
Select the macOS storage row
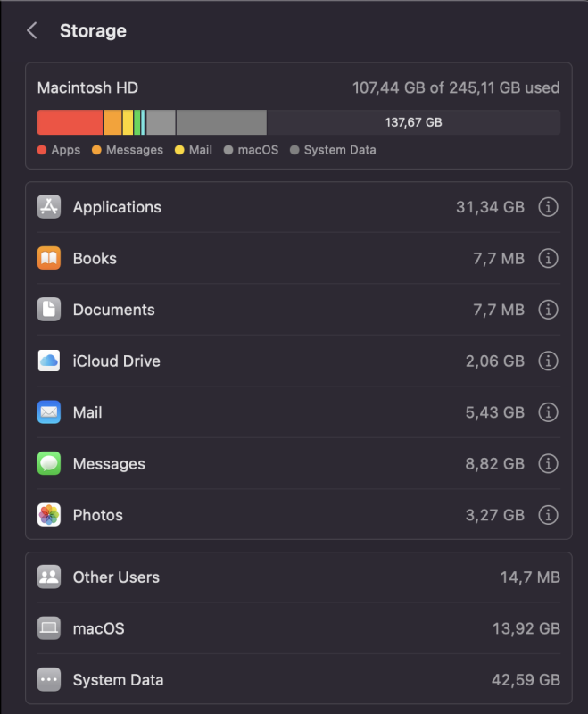tap(299, 628)
